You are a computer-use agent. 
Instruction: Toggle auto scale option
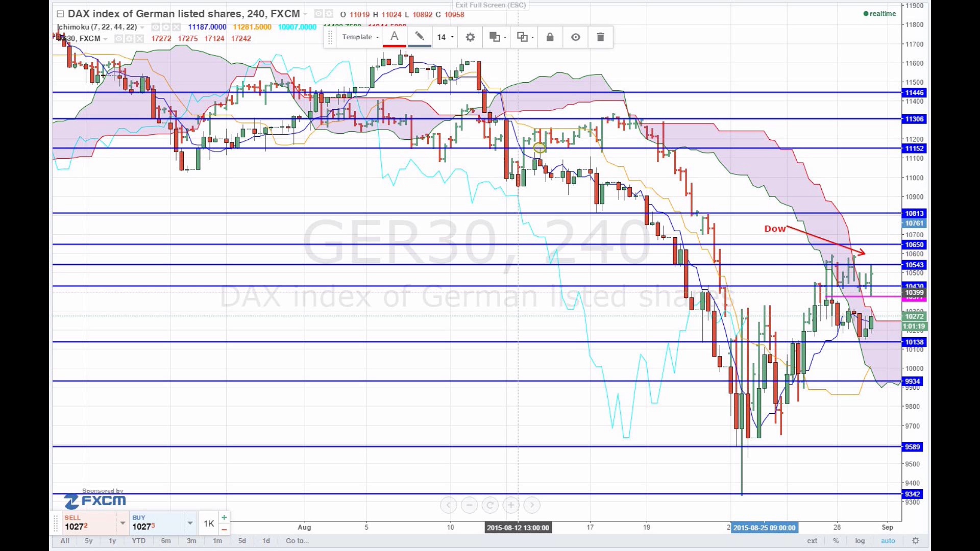coord(888,541)
